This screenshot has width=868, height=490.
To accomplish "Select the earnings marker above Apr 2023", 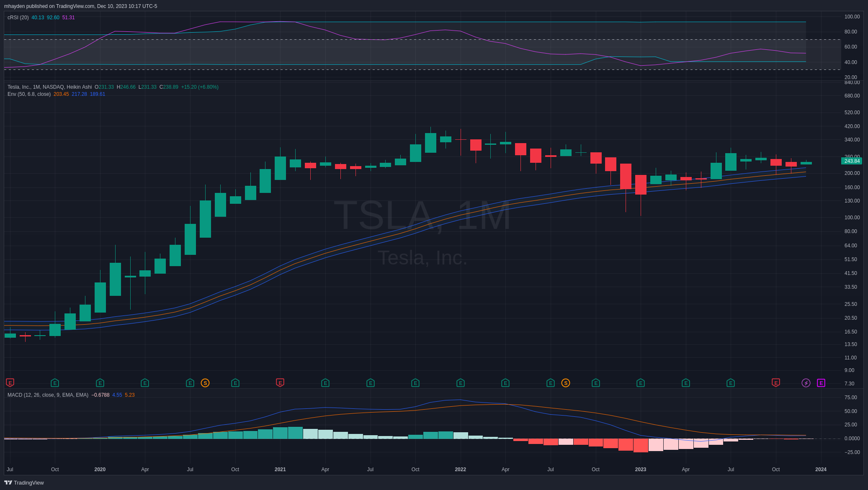I will click(686, 383).
